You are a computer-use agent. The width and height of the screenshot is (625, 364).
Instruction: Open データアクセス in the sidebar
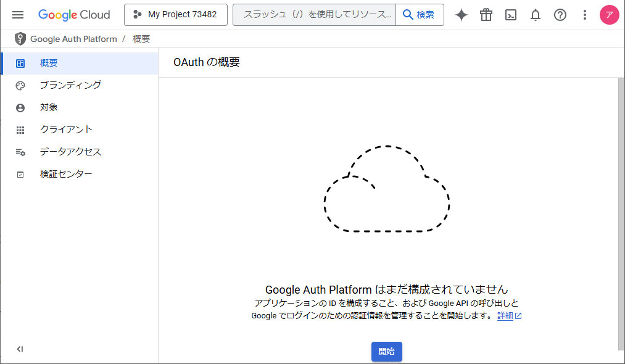(80, 152)
